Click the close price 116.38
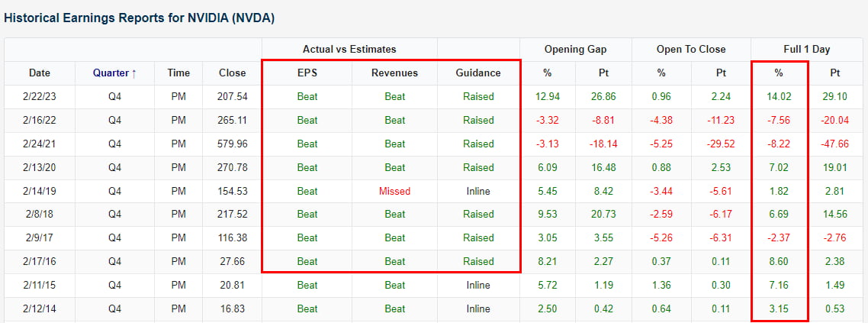868x323 pixels. click(x=232, y=237)
